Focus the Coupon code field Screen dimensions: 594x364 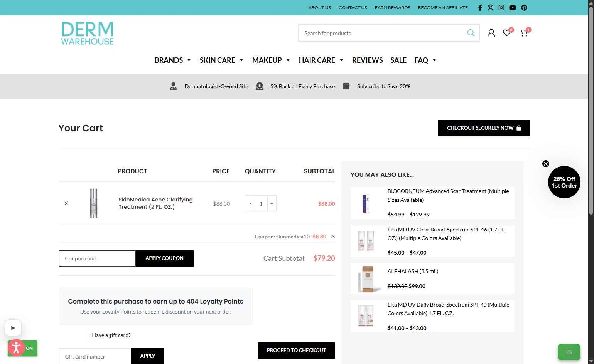pyautogui.click(x=97, y=258)
